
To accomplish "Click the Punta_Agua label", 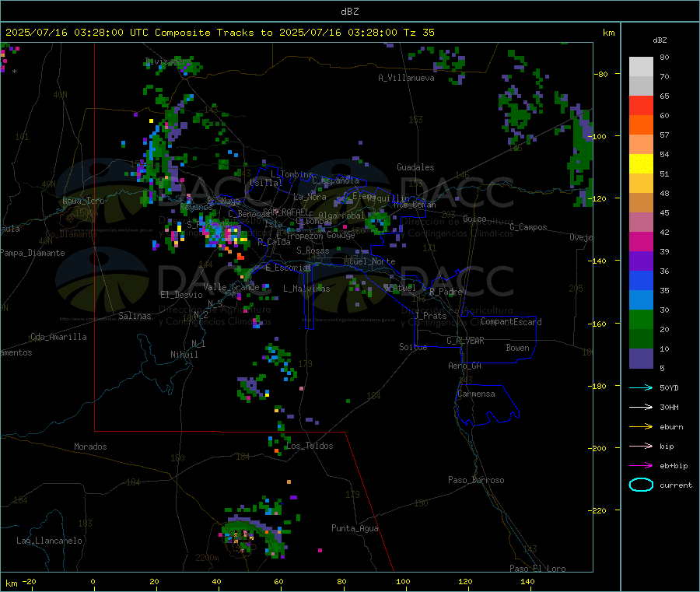I will [355, 529].
